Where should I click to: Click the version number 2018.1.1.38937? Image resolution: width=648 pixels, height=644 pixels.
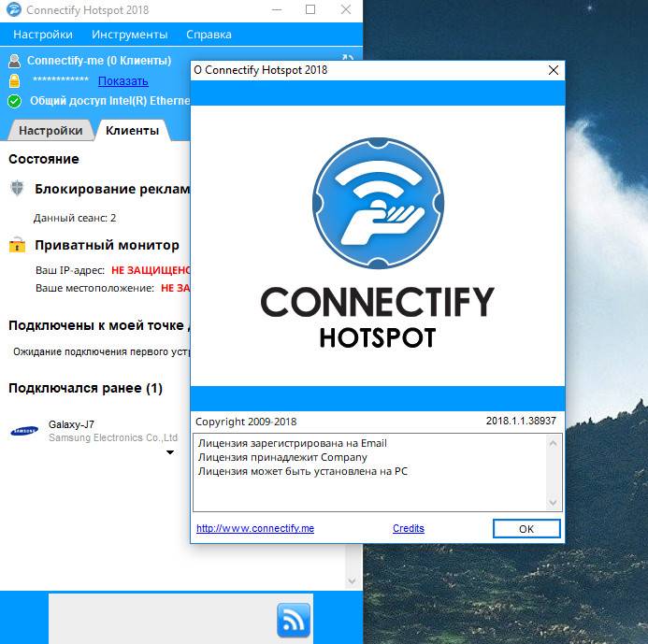[x=521, y=421]
